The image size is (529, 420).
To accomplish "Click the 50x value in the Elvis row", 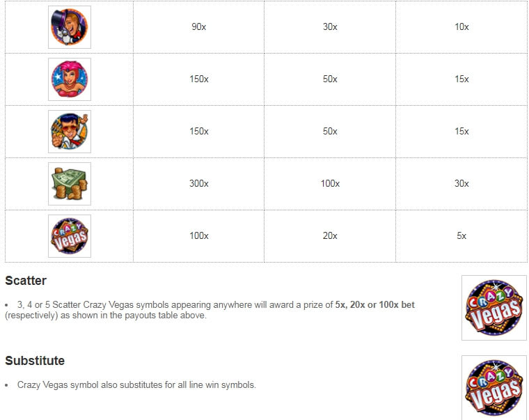I will 330,132.
